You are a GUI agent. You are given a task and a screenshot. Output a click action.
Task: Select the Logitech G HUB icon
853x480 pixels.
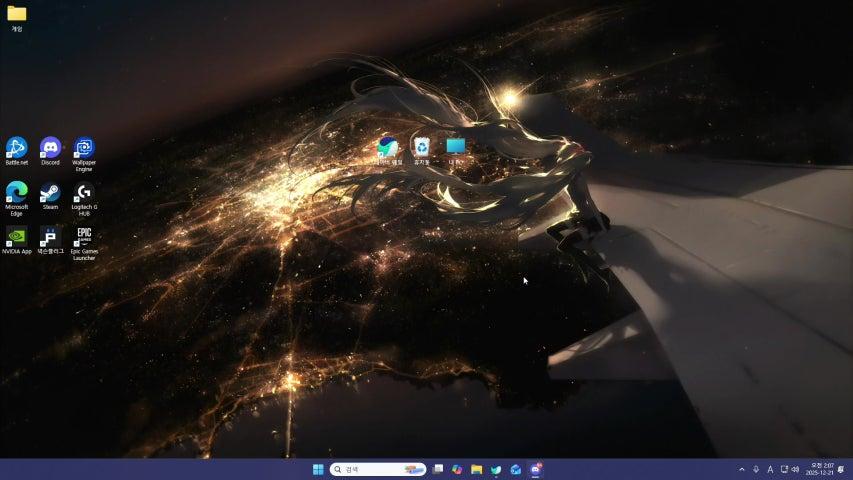(84, 192)
